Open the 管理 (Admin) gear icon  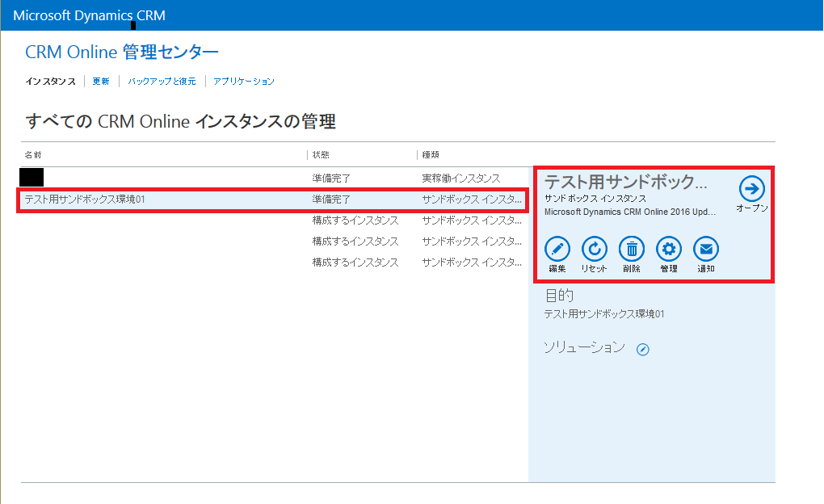pos(669,249)
